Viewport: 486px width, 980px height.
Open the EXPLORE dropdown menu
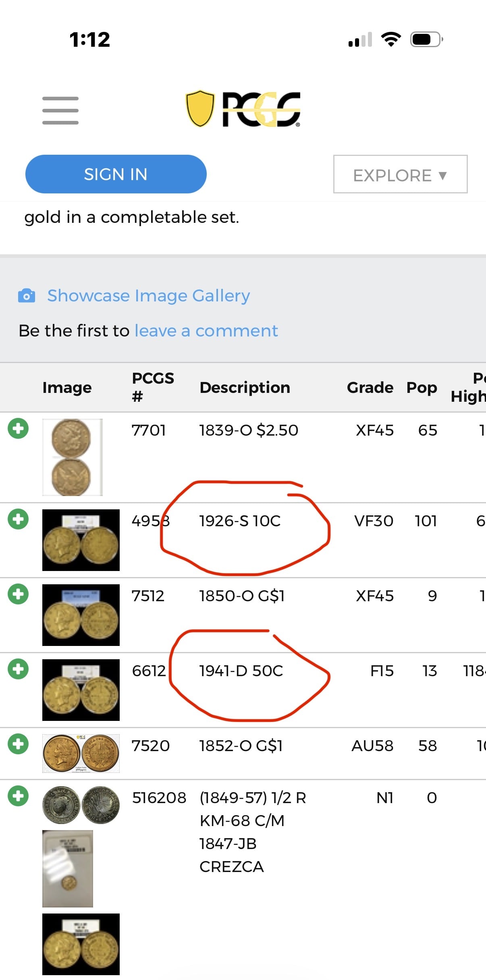click(400, 174)
